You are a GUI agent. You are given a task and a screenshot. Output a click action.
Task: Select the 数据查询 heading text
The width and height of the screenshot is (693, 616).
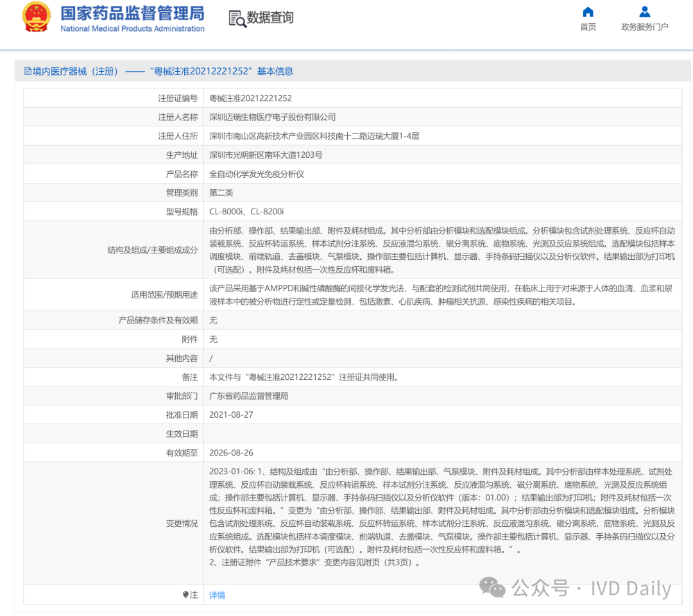270,18
